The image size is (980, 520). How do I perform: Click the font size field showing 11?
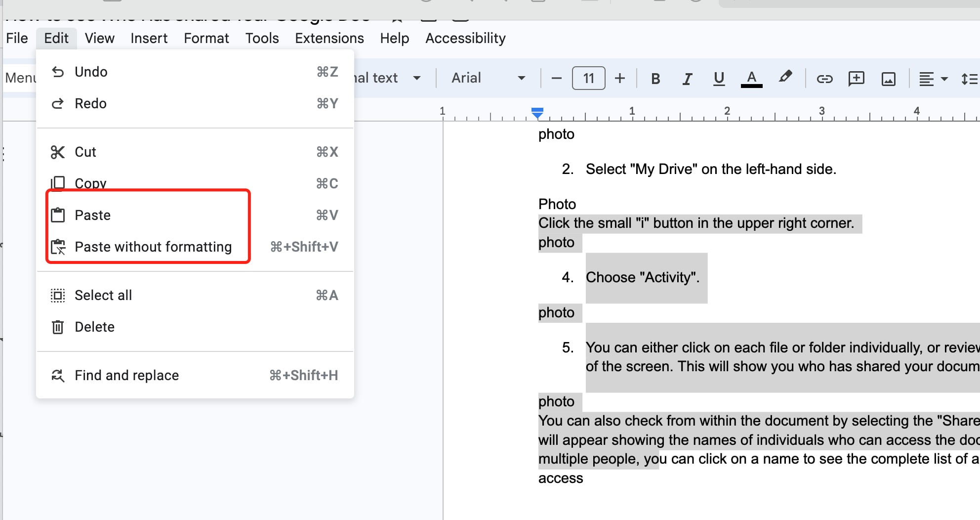click(x=588, y=78)
